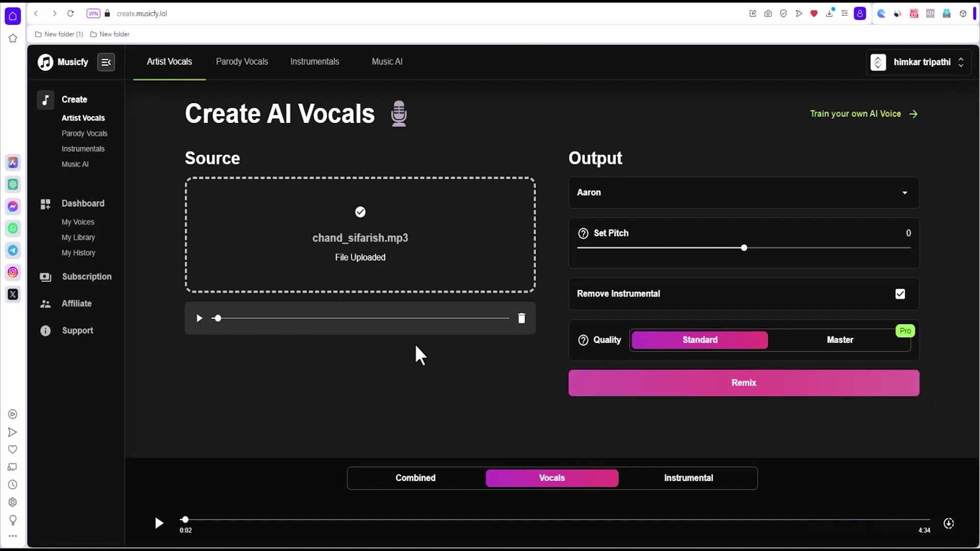The width and height of the screenshot is (980, 551).
Task: Click the source audio preview seek bar
Action: (x=360, y=318)
